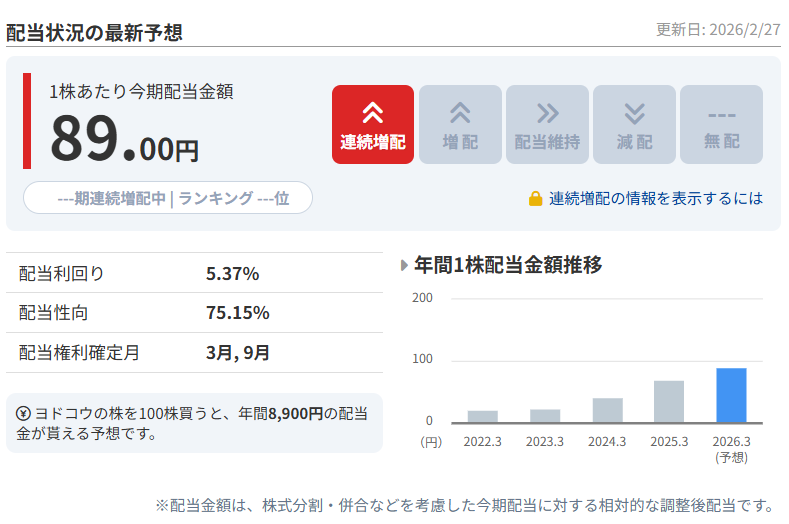Click the 配当維持 right-chevron badge

coord(547,125)
